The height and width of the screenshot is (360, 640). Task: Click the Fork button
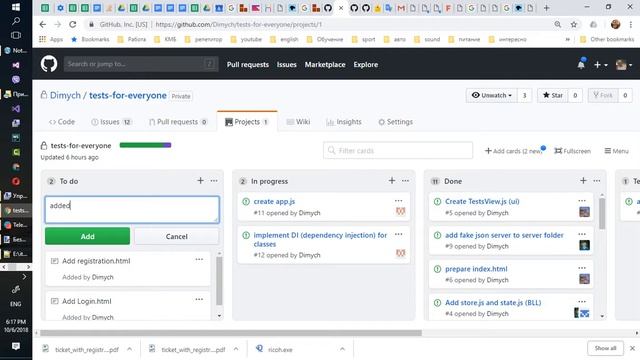pos(603,95)
